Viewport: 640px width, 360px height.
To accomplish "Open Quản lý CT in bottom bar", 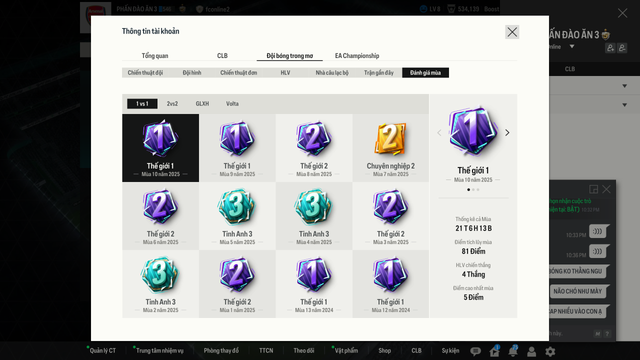I will tap(102, 351).
